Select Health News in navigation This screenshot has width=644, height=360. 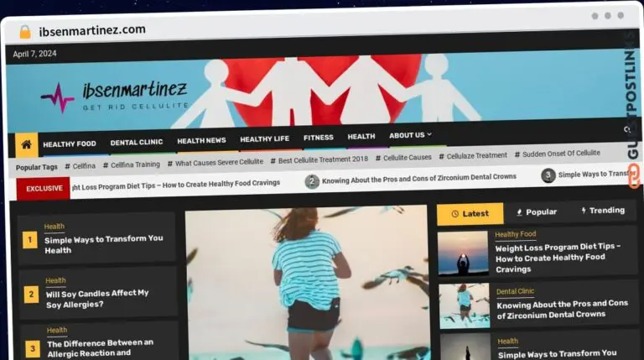coord(201,141)
